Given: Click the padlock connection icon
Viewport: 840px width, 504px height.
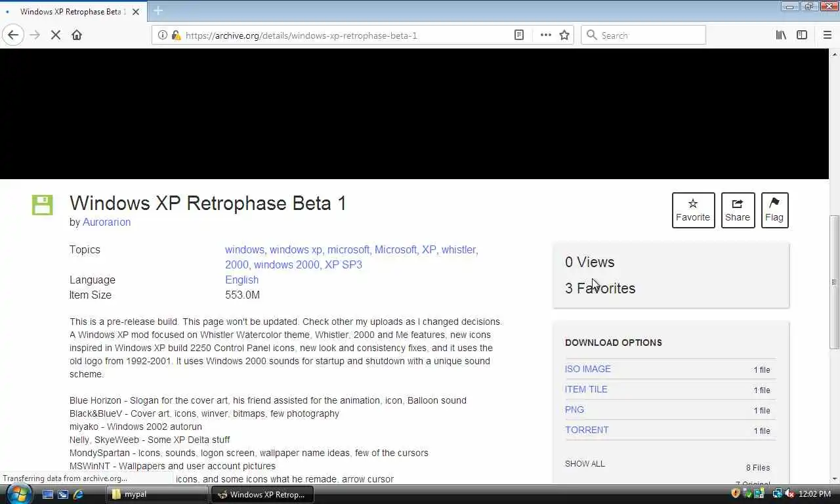Looking at the screenshot, I should click(176, 35).
